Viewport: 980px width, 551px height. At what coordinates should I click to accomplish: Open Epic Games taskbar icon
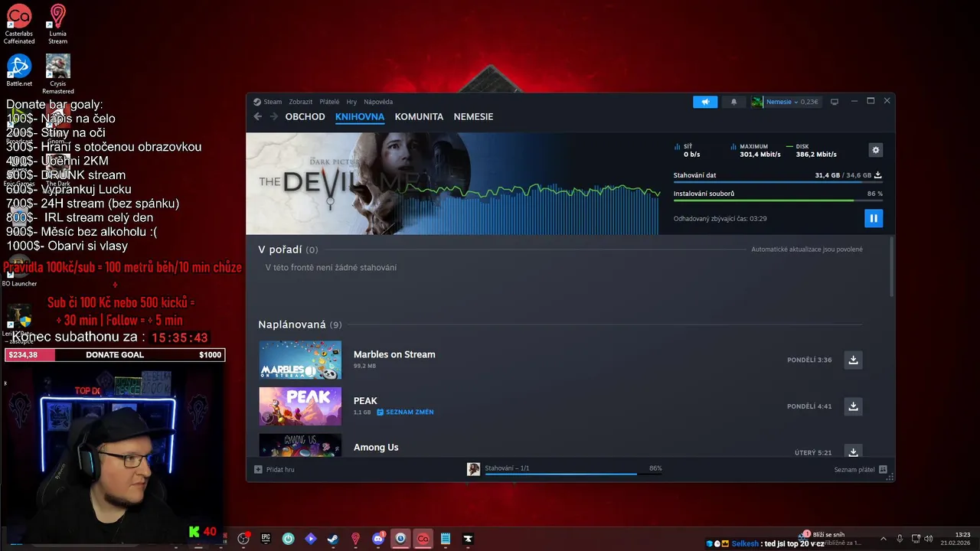click(266, 539)
